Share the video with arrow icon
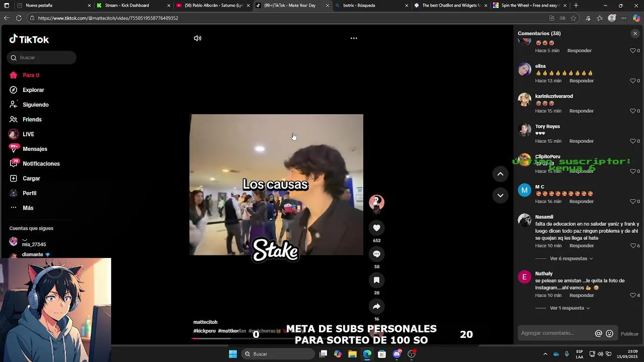 [x=376, y=306]
